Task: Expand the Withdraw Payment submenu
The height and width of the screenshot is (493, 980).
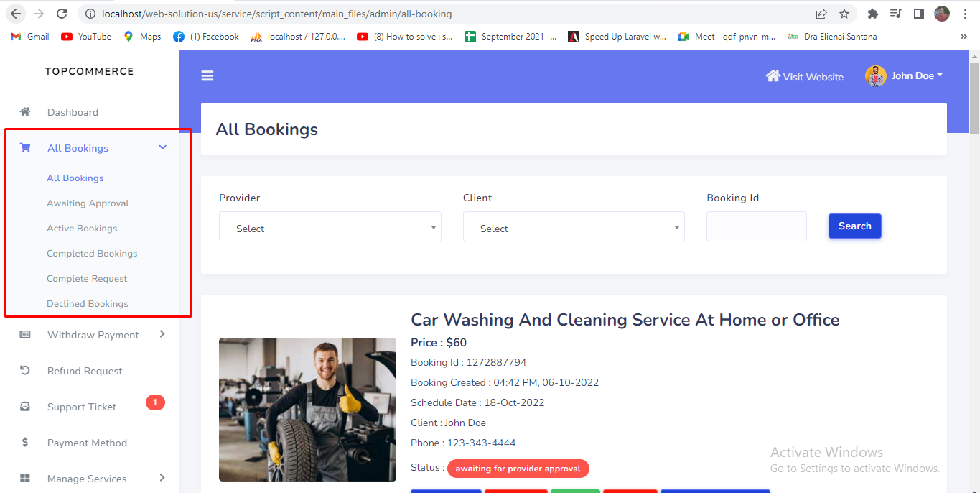Action: 162,334
